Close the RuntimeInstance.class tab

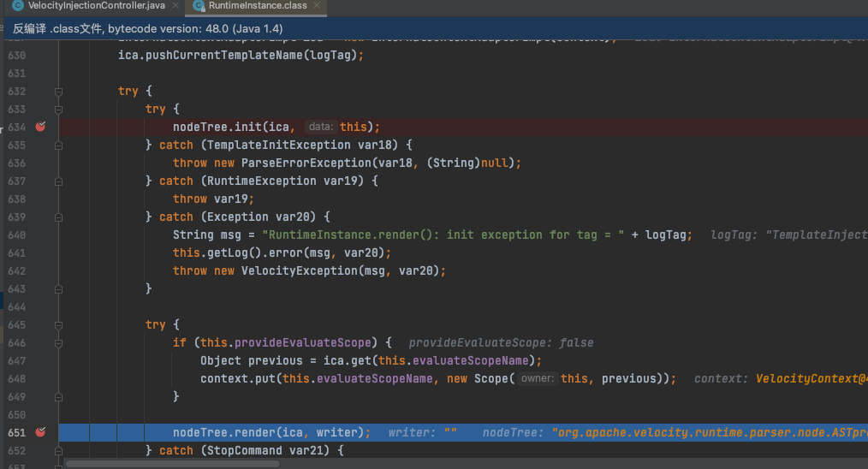click(317, 5)
